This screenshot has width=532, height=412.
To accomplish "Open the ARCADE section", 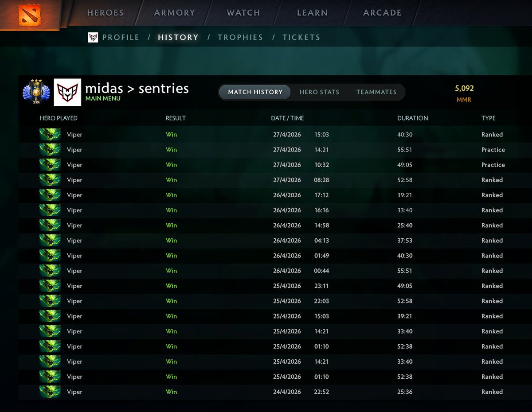I will (x=382, y=13).
